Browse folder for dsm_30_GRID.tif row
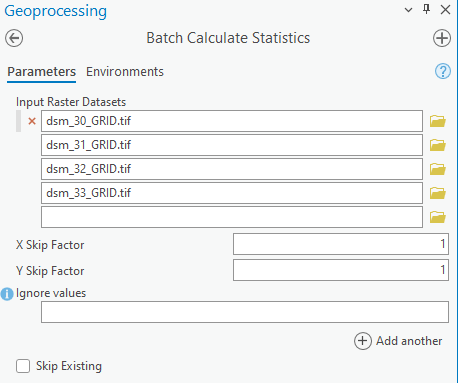Screen dimensions: 458x383 (x=437, y=121)
